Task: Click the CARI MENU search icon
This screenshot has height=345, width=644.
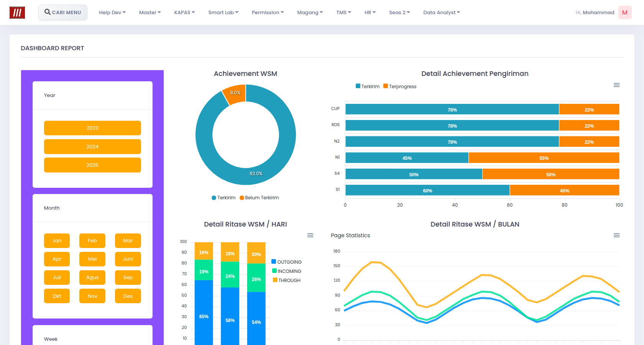Action: tap(48, 12)
